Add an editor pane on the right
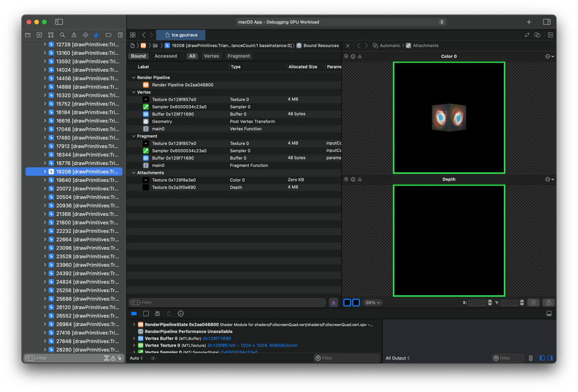 click(x=550, y=35)
